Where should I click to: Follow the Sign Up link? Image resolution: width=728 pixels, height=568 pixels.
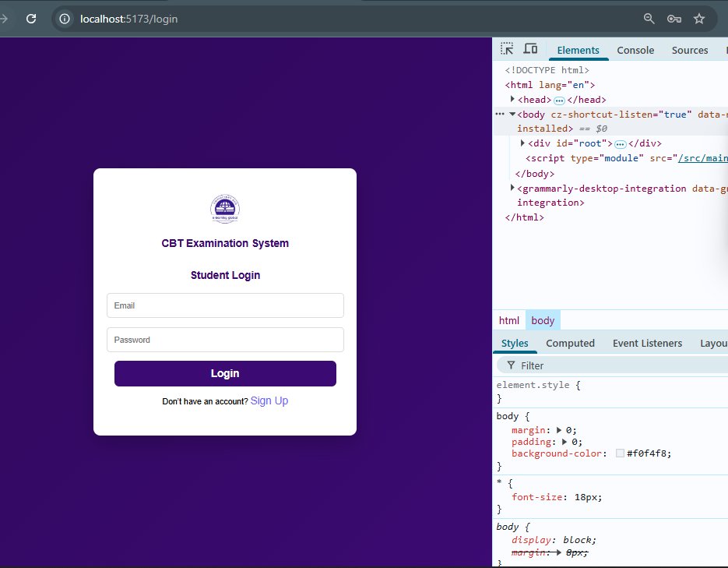coord(269,400)
